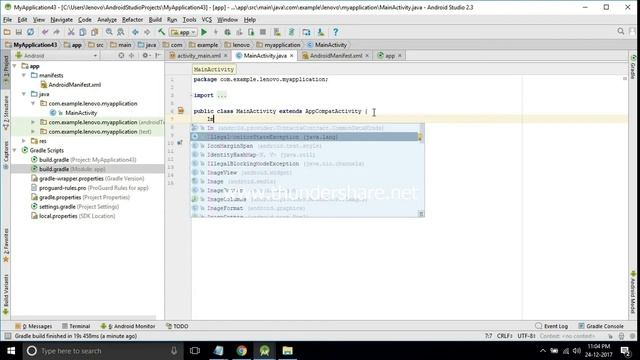Viewport: 640px width, 360px height.
Task: Cut selection with the scissors icon
Action: click(x=71, y=32)
